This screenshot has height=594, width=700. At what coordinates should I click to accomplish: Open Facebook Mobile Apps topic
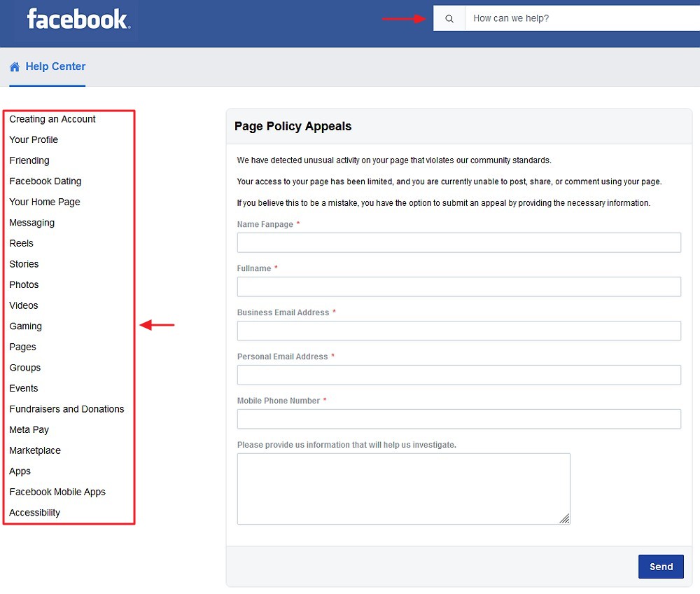[57, 492]
